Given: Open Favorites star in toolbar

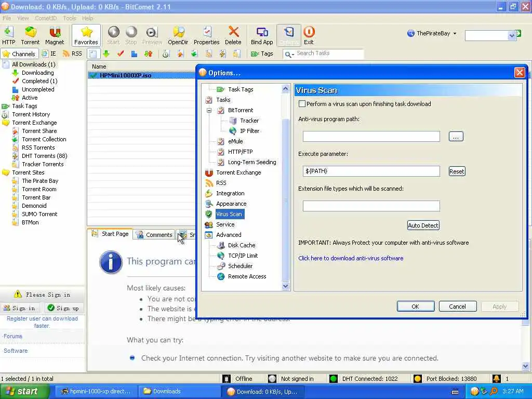Looking at the screenshot, I should coord(86,35).
